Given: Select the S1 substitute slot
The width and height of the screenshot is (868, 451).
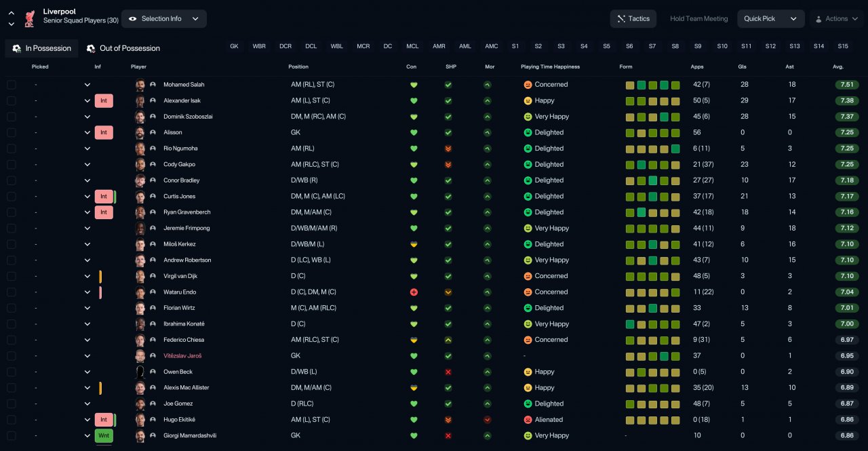Looking at the screenshot, I should pos(515,46).
